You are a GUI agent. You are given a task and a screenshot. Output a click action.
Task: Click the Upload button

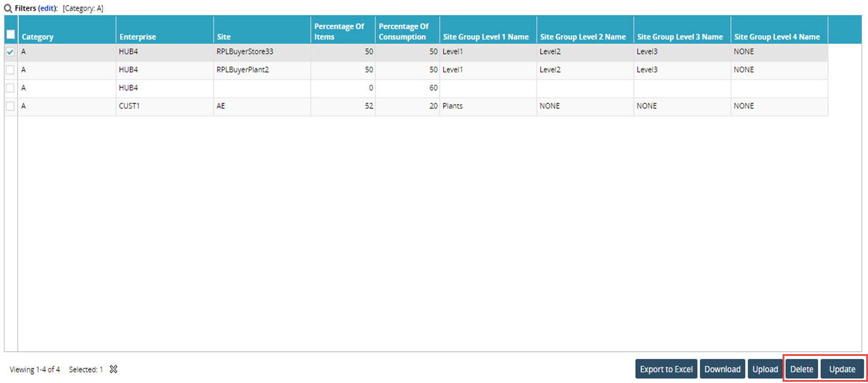[765, 369]
